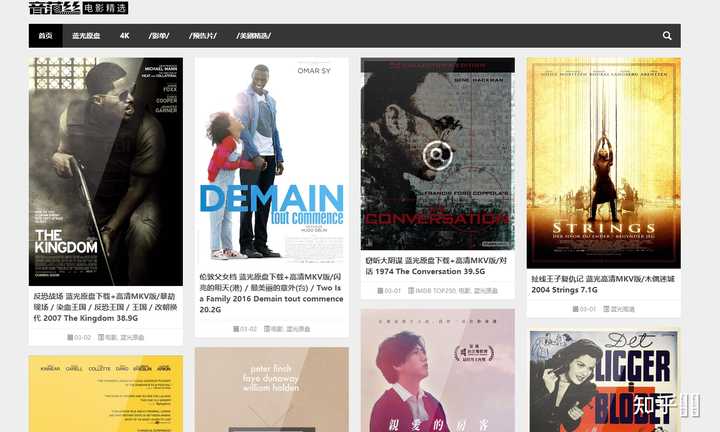Click calendar icon under The Kingdom post
The image size is (720, 432).
(70, 337)
